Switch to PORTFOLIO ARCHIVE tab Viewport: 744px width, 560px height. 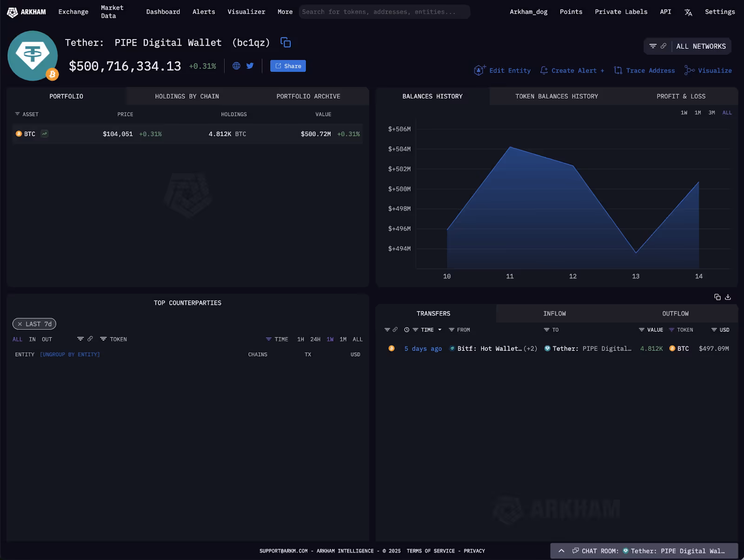(x=308, y=96)
